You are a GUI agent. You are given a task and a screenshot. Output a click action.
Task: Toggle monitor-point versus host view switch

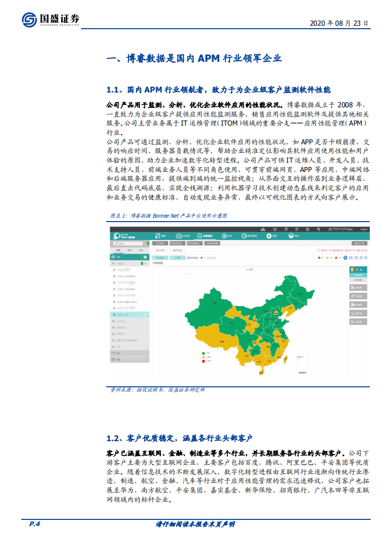tap(202, 258)
